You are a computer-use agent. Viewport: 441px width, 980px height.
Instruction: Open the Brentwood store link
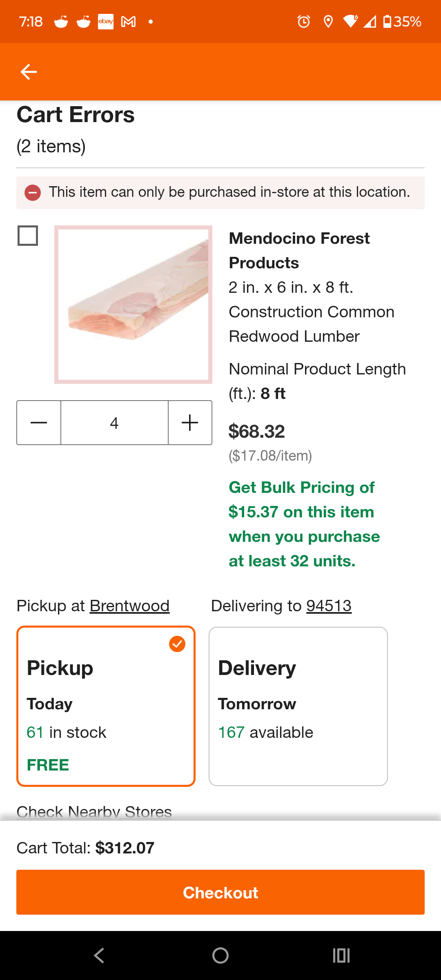click(x=129, y=606)
